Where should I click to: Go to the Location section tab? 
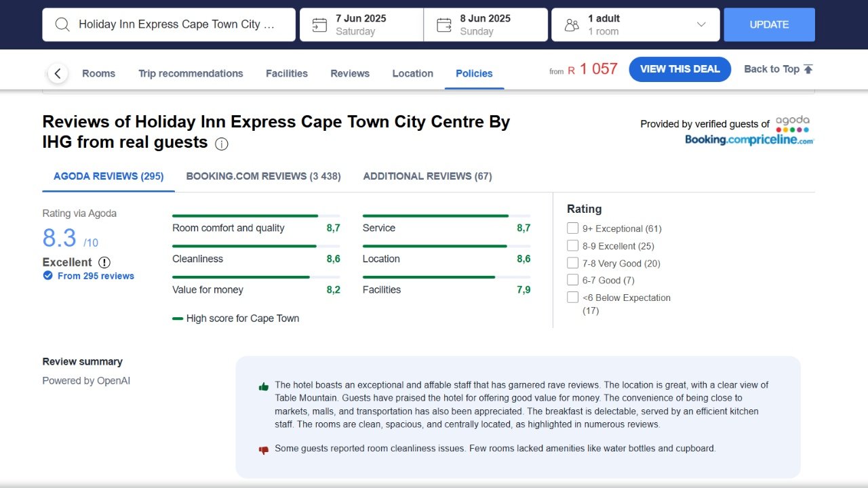pos(412,73)
